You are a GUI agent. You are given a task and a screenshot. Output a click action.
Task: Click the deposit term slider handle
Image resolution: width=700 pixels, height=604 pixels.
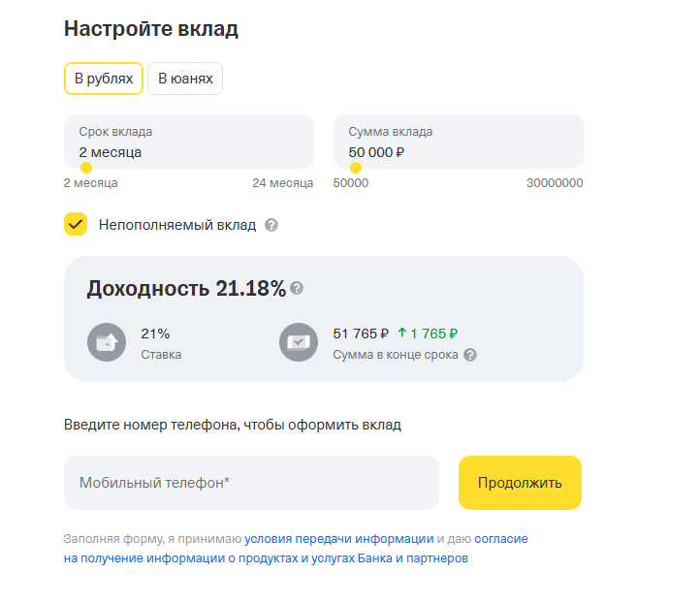[x=86, y=168]
